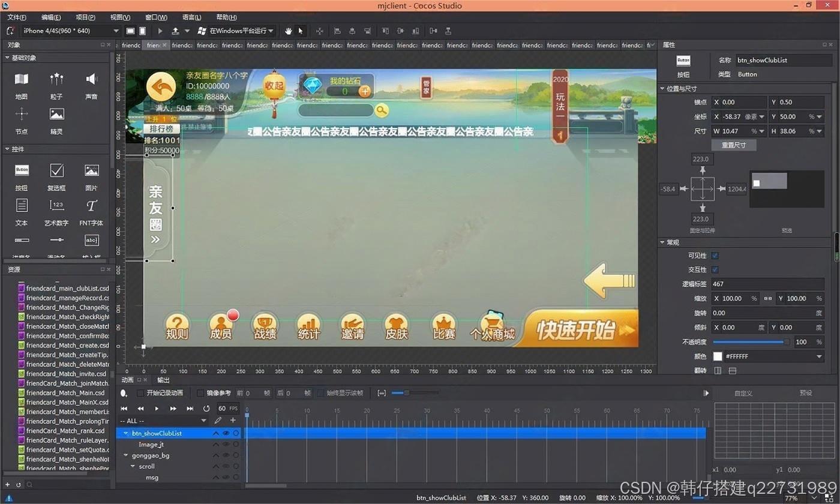The width and height of the screenshot is (840, 504).
Task: Pick the 地图 map object
Action: 22,85
